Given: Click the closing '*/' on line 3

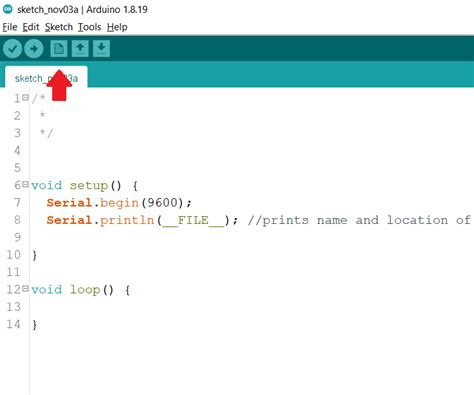Looking at the screenshot, I should [x=46, y=133].
